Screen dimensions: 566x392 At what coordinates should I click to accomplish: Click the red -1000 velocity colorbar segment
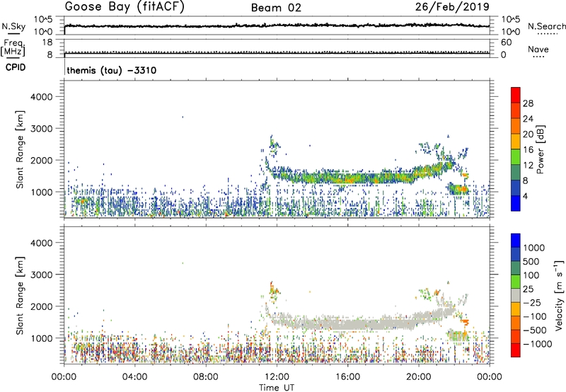(x=516, y=350)
